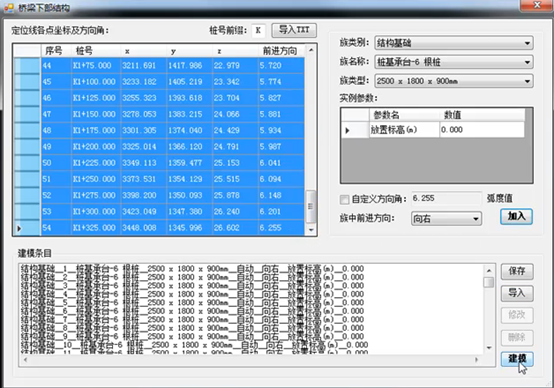The image size is (554, 388).
Task: Click the 桩号前缀 input field containing K
Action: 258,30
